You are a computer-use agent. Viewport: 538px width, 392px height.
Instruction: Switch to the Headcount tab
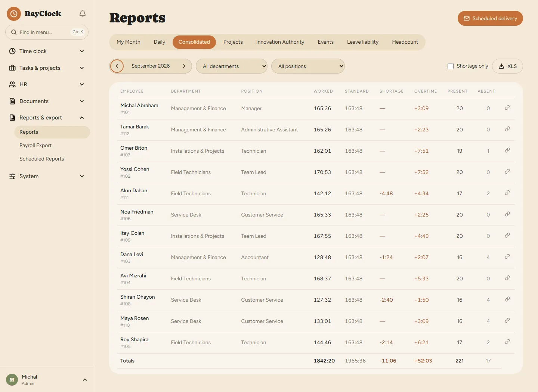[x=405, y=42]
